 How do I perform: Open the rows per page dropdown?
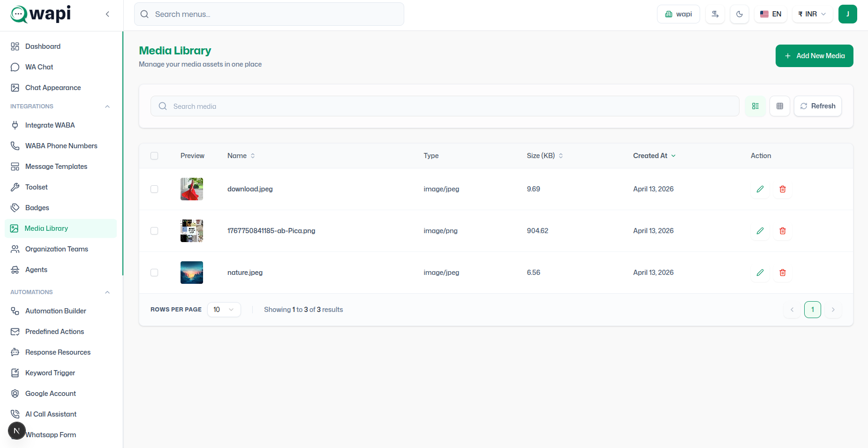[224, 310]
